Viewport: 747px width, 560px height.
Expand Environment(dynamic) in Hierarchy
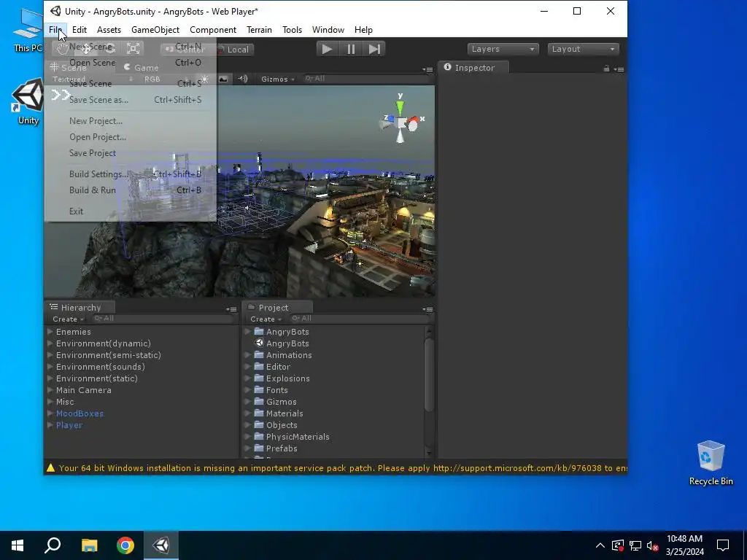50,343
